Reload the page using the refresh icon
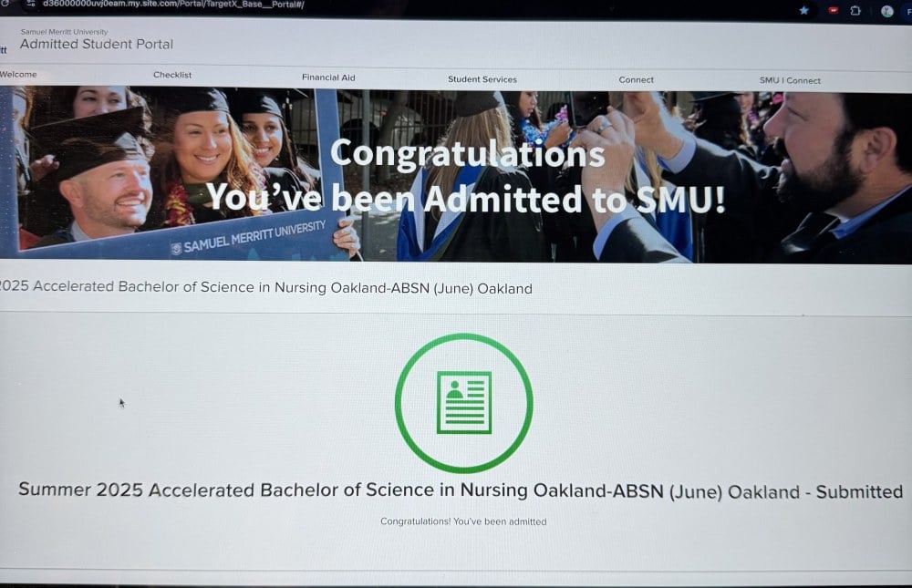The image size is (912, 588). [5, 3]
